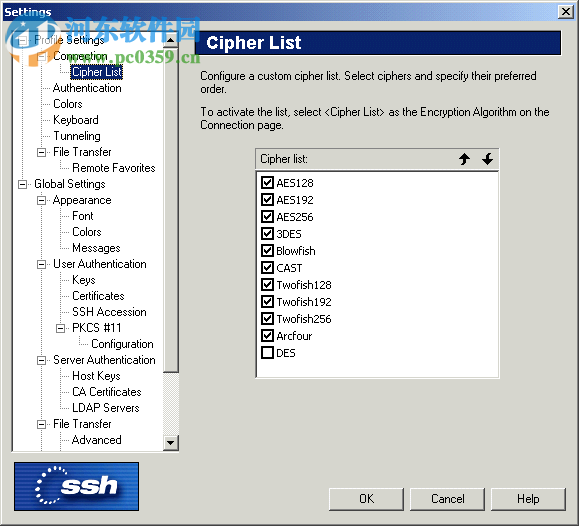The image size is (579, 526).
Task: Uncheck the AES128 cipher checkbox
Action: tap(267, 182)
